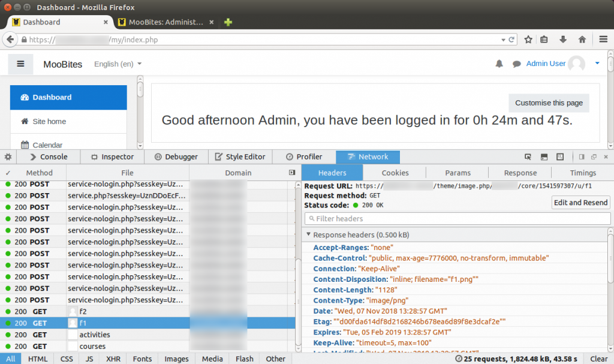Show the Cookies tab of the request
Image resolution: width=614 pixels, height=364 pixels.
(x=395, y=173)
